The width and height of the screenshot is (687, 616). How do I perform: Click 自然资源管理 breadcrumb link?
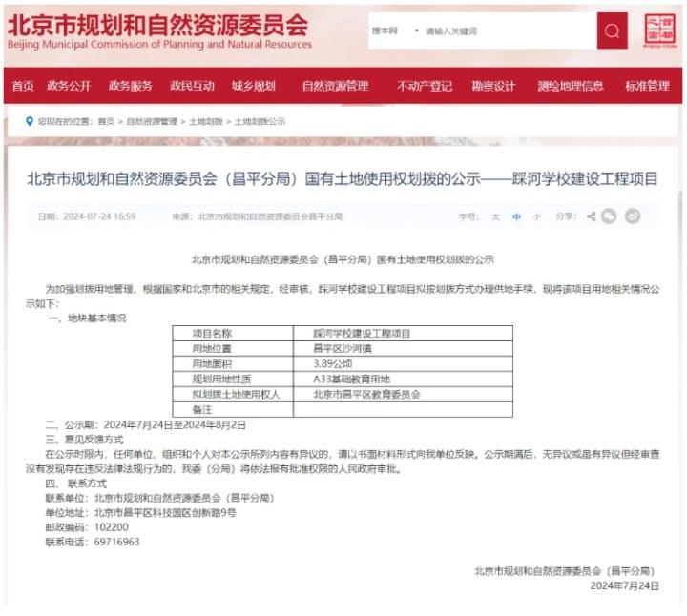[x=152, y=121]
